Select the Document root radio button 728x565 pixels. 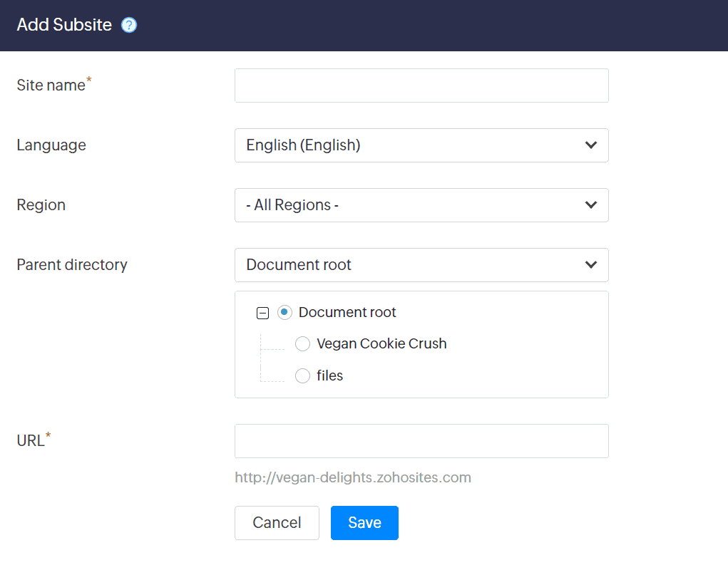285,312
